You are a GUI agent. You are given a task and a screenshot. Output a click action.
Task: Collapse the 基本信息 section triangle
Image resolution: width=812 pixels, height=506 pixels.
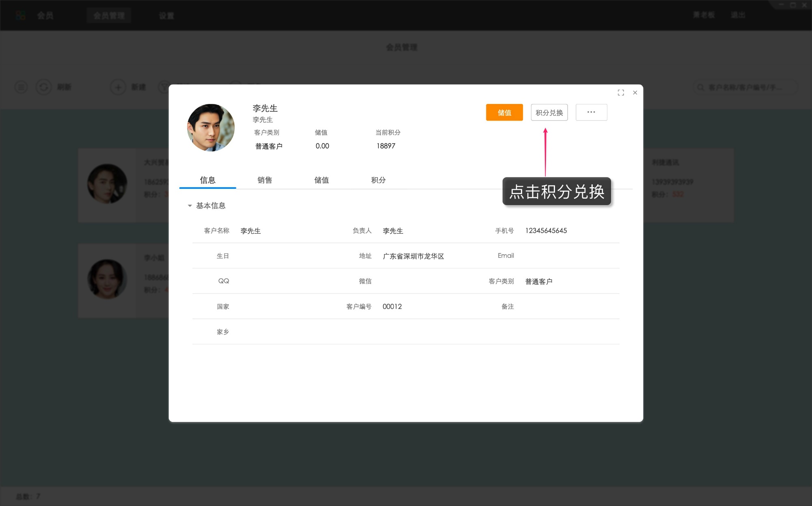pos(189,206)
